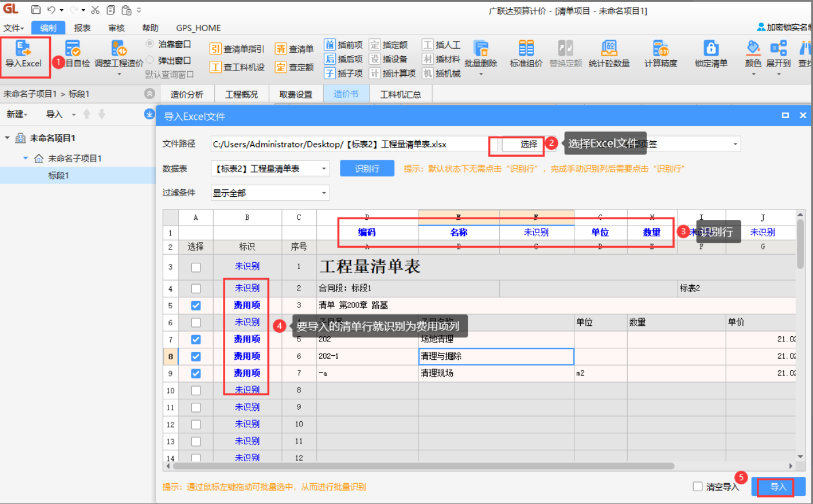The height and width of the screenshot is (504, 813).
Task: Switch to the 编制 ribbon tab
Action: click(48, 28)
